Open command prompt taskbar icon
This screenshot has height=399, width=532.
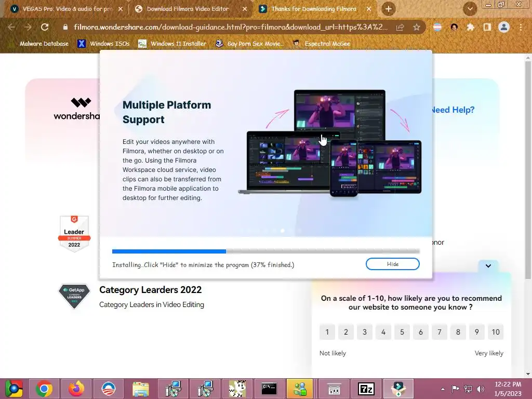(269, 389)
